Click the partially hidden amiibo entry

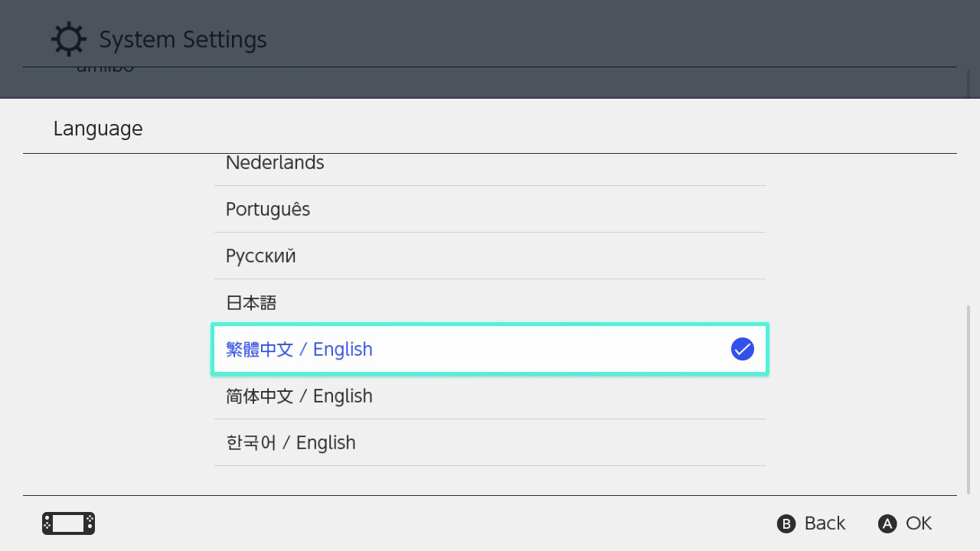106,70
